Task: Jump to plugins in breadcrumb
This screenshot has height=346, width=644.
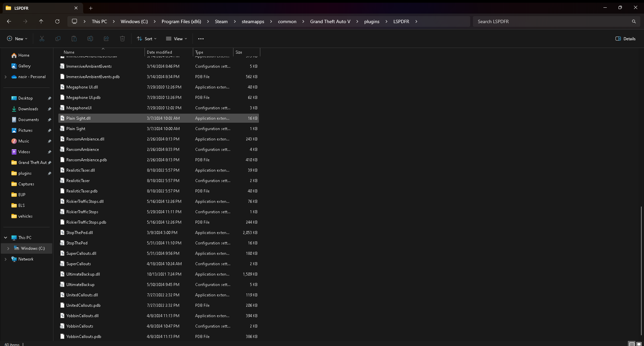Action: tap(372, 21)
